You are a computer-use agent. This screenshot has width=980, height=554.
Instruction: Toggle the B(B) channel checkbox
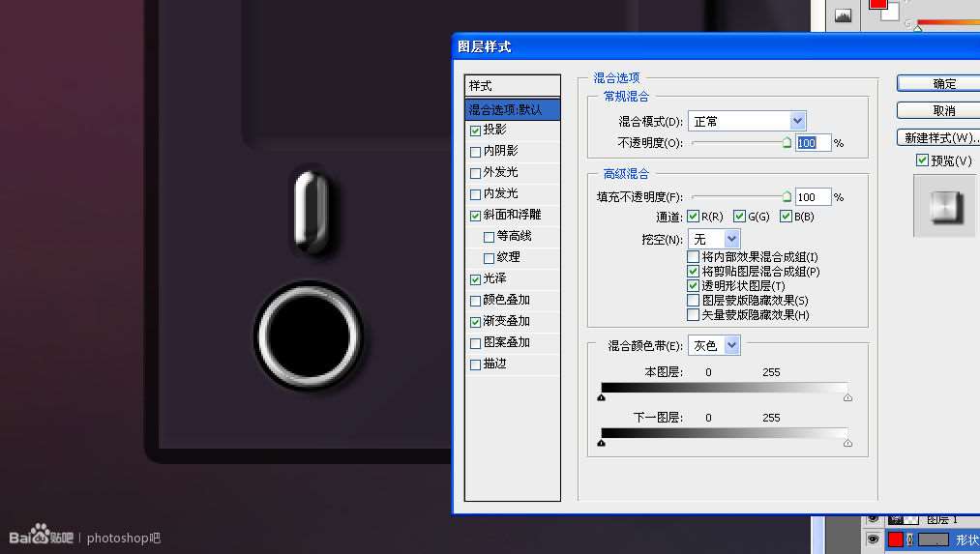pyautogui.click(x=786, y=217)
